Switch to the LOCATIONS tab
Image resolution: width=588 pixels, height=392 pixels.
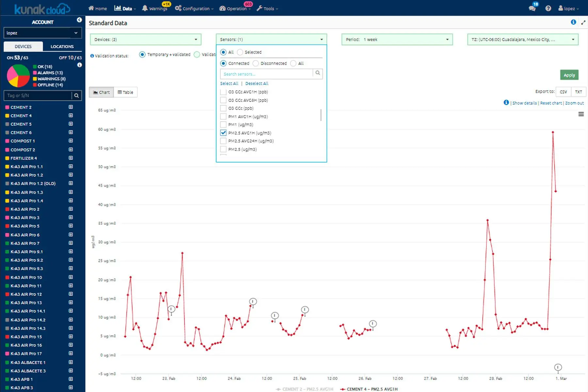62,46
